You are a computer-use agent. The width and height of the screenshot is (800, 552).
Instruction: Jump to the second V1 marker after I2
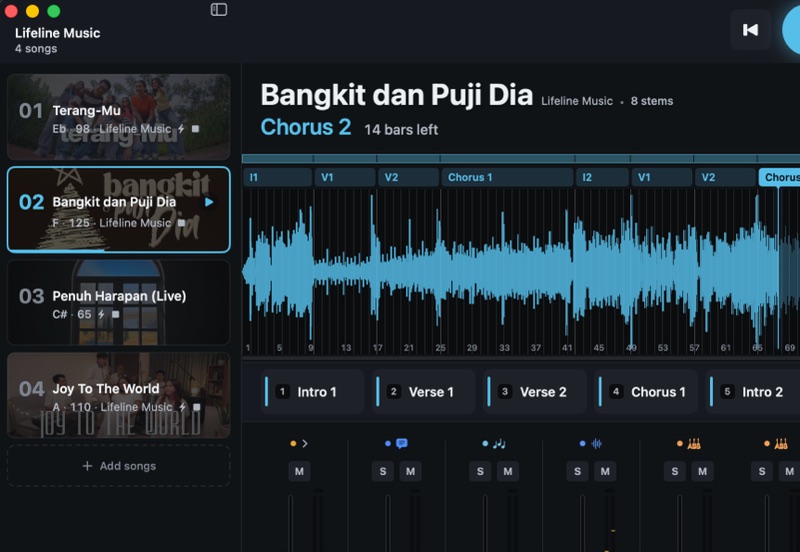(662, 178)
